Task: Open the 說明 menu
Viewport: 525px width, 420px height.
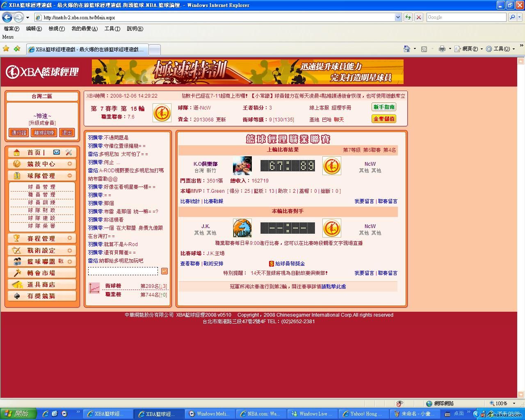Action: (x=135, y=29)
